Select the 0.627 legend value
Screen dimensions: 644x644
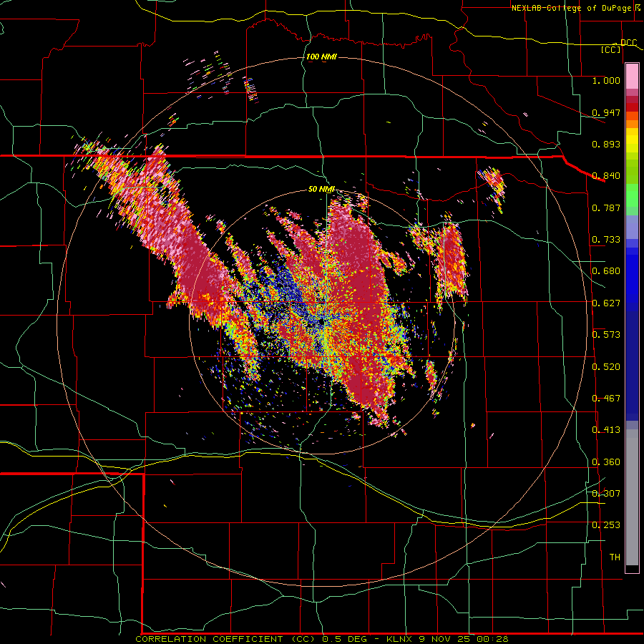click(x=606, y=303)
